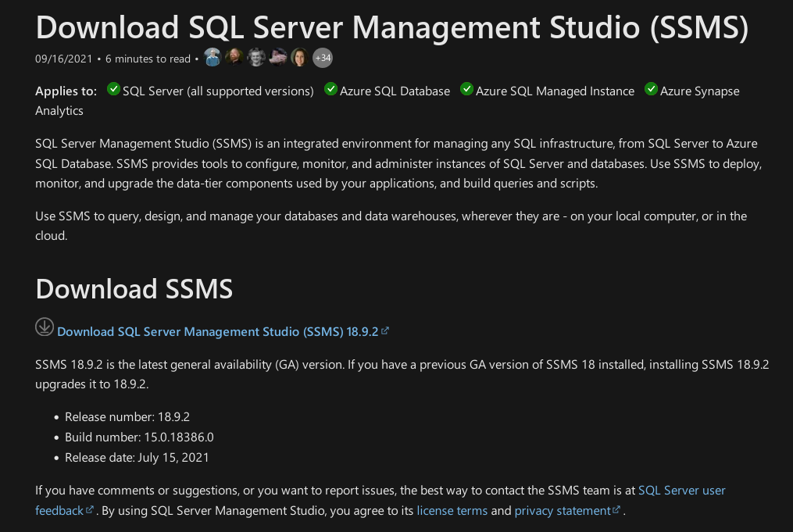Show the +34 more contributors badge
793x532 pixels.
coord(323,58)
